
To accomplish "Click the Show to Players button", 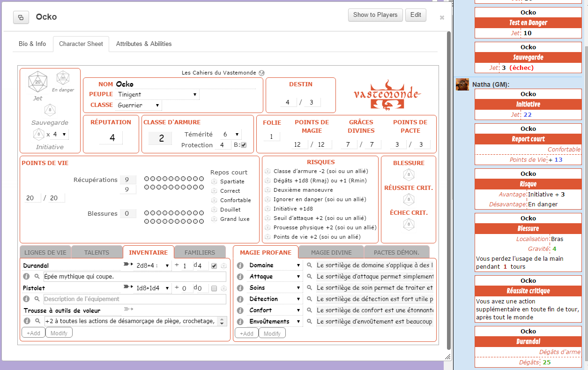I will 375,15.
